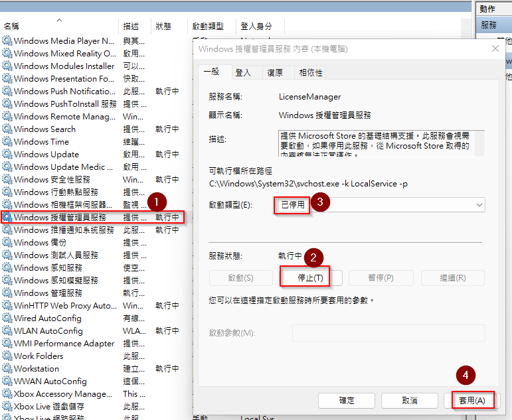Viewport: 512px width, 420px height.
Task: Select the WWAN AutoConfig service row
Action: pos(95,381)
